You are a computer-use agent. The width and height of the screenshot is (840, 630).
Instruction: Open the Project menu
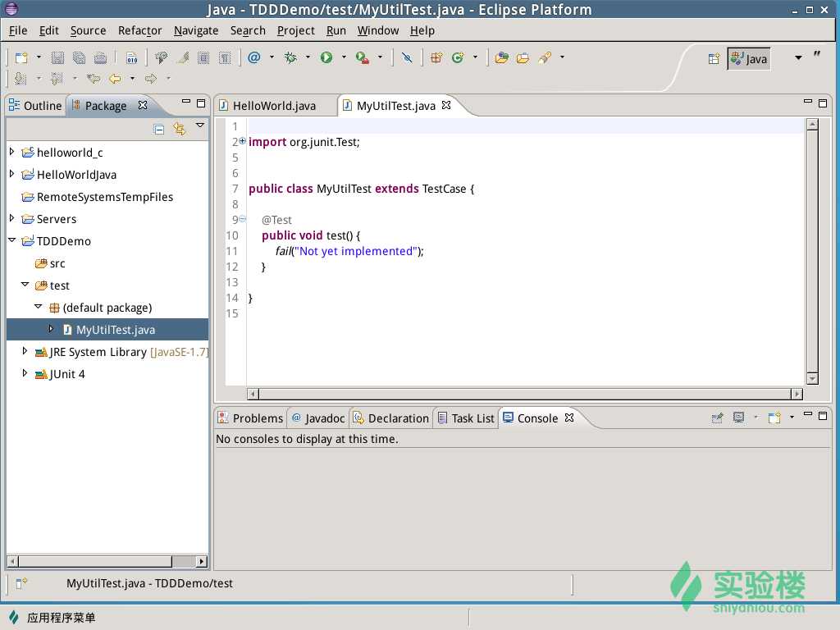pos(295,30)
